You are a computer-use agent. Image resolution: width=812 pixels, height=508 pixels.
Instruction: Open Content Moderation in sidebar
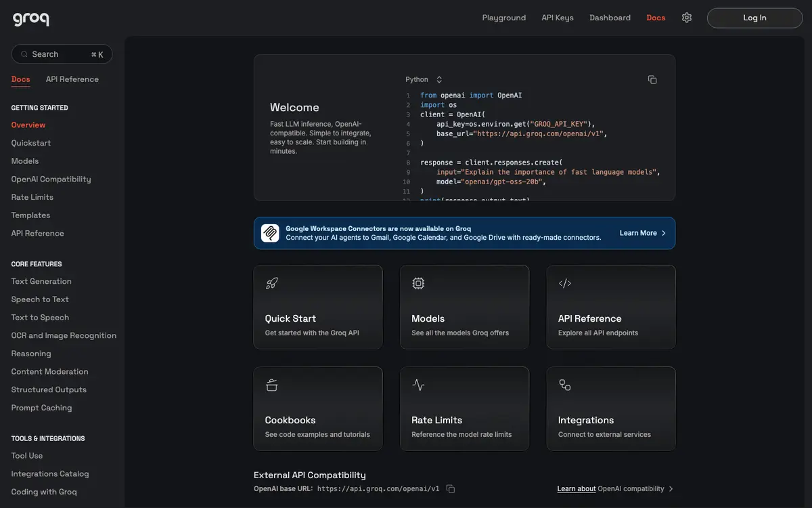50,371
